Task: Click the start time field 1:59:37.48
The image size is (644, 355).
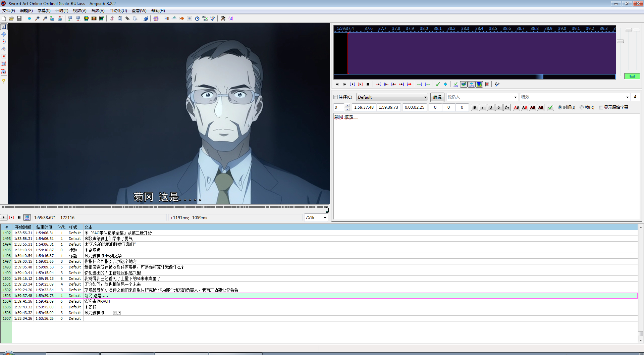Action: pyautogui.click(x=364, y=107)
